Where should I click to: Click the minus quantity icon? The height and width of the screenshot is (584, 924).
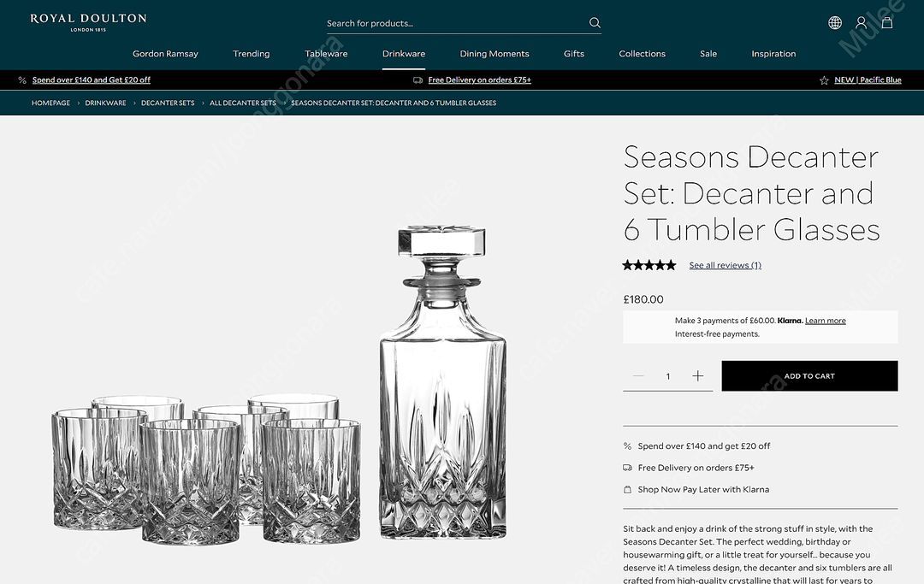click(638, 375)
